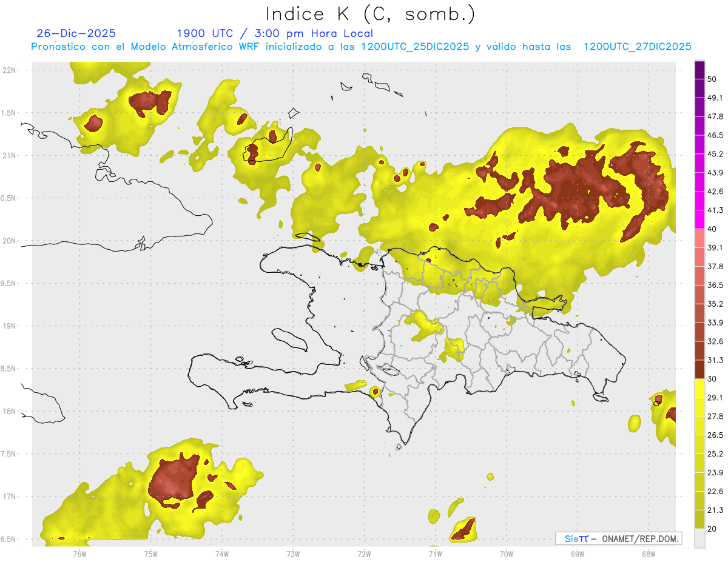Viewport: 728px width, 562px height.
Task: Click the color bar value '20'
Action: [713, 529]
